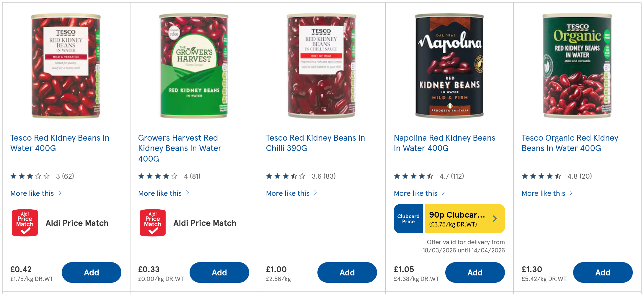Add Tesco Organic Red Kidney Beans to basket

coord(603,272)
